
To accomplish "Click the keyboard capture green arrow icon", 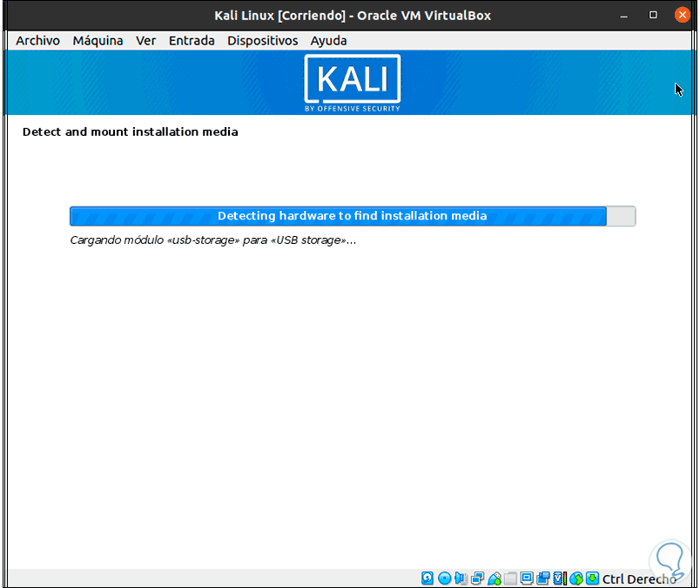I will coord(592,578).
